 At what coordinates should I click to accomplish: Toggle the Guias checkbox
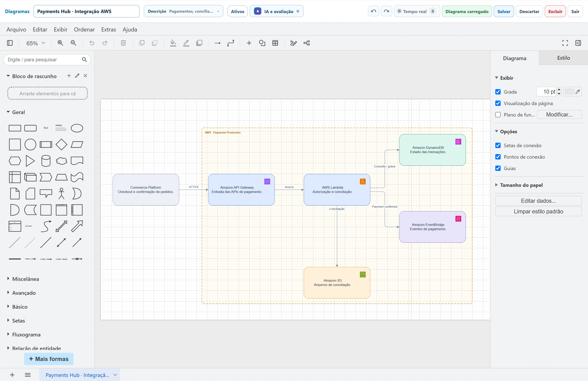(498, 168)
